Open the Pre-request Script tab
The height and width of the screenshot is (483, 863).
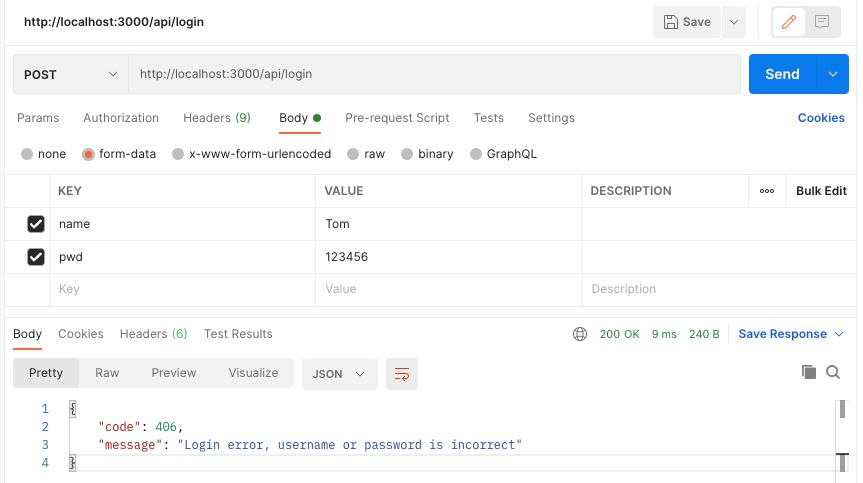[x=397, y=118]
